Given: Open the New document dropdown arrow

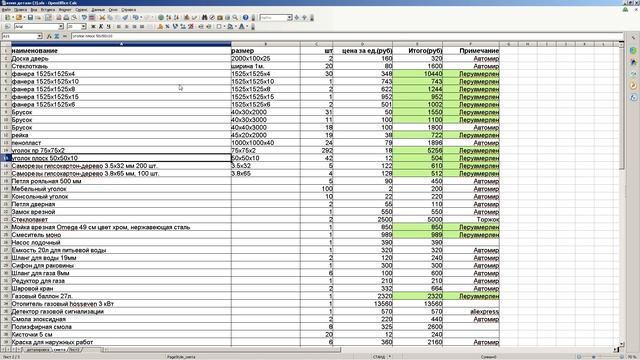Looking at the screenshot, I should point(12,18).
